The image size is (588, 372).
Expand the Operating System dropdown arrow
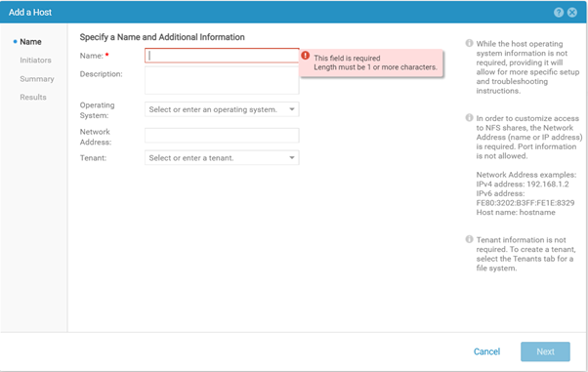[292, 109]
